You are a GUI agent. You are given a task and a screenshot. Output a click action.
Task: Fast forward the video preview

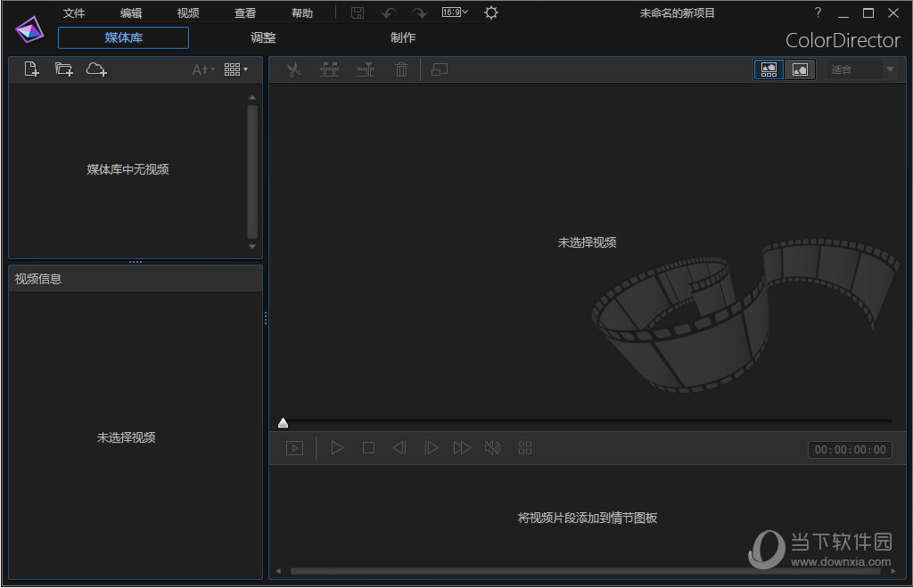coord(463,448)
